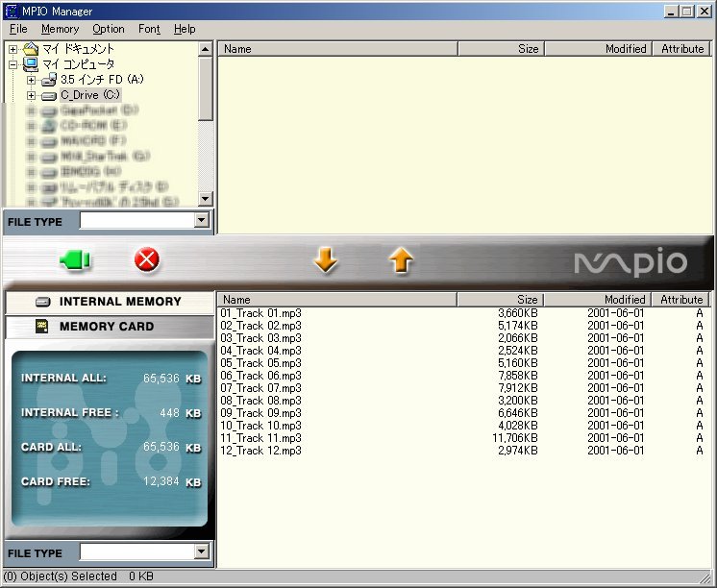The height and width of the screenshot is (588, 717).
Task: Click the C_Drive disk icon
Action: pyautogui.click(x=49, y=95)
